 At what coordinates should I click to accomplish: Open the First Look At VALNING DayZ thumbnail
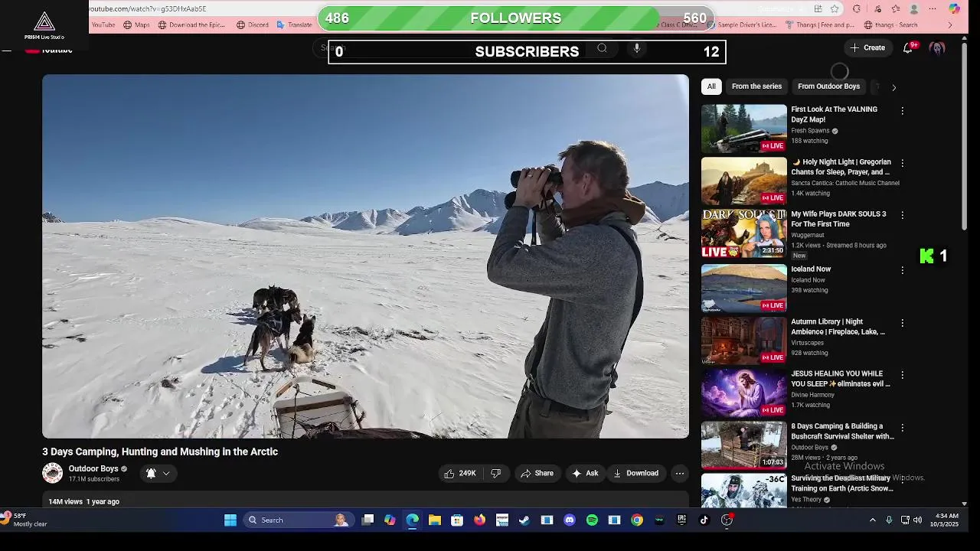pyautogui.click(x=743, y=129)
